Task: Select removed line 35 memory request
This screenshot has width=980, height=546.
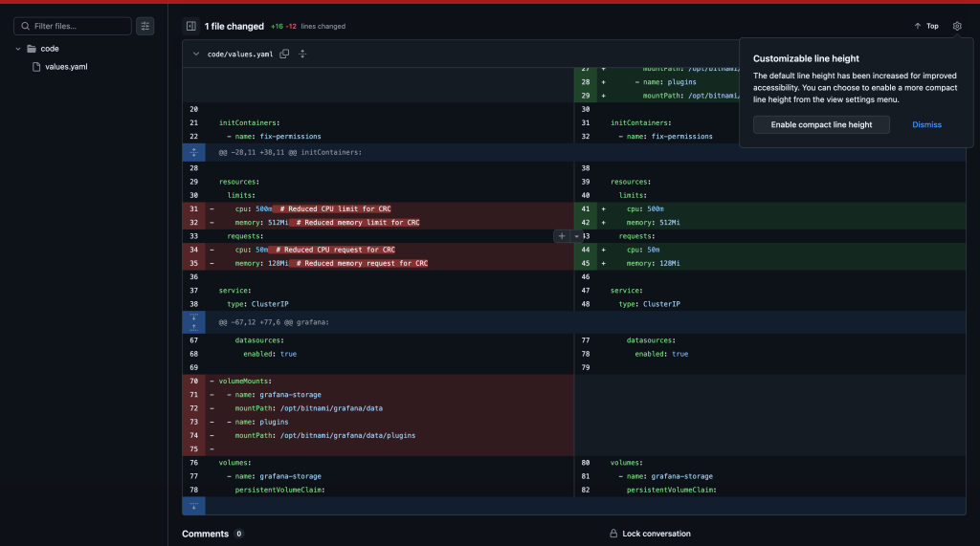Action: click(378, 264)
